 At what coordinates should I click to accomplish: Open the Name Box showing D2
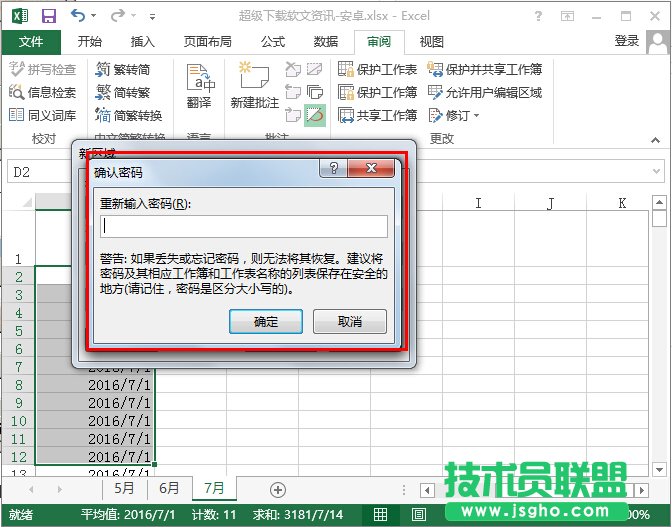pos(40,172)
